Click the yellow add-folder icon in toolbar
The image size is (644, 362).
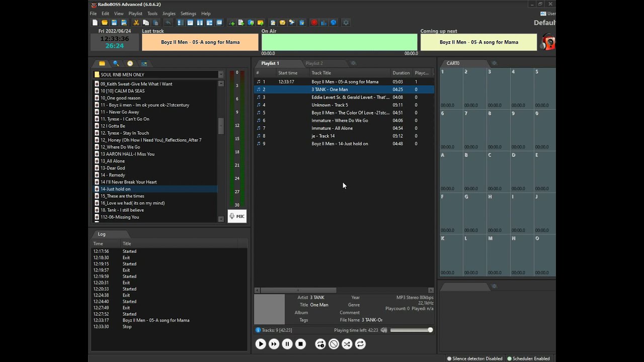click(x=261, y=23)
